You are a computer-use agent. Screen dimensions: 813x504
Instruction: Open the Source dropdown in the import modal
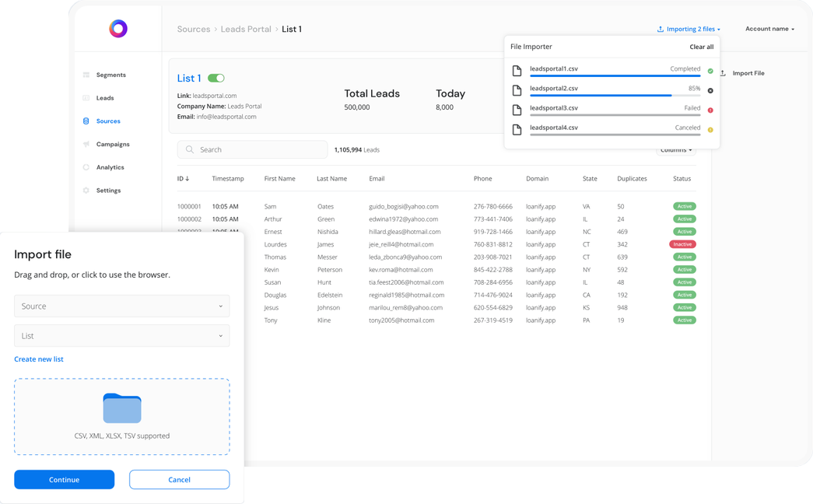click(x=121, y=306)
